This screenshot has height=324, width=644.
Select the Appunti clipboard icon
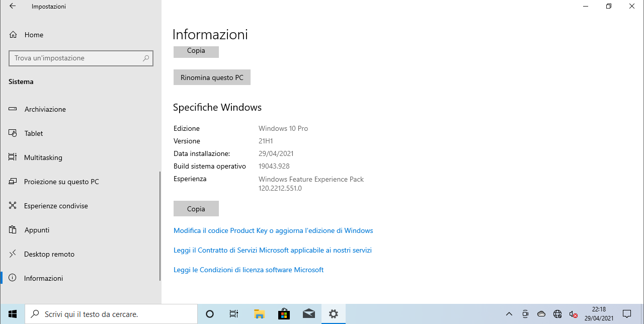[x=13, y=230]
